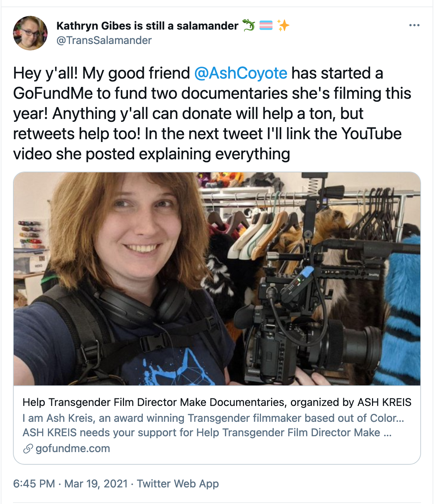Visit the gofundme.com domain link
The height and width of the screenshot is (504, 434).
pyautogui.click(x=73, y=448)
